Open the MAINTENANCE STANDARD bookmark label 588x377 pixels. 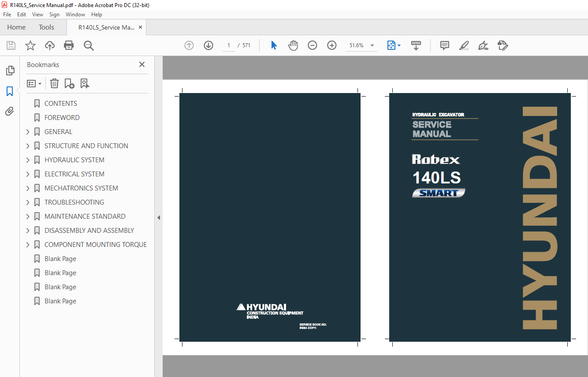click(85, 216)
